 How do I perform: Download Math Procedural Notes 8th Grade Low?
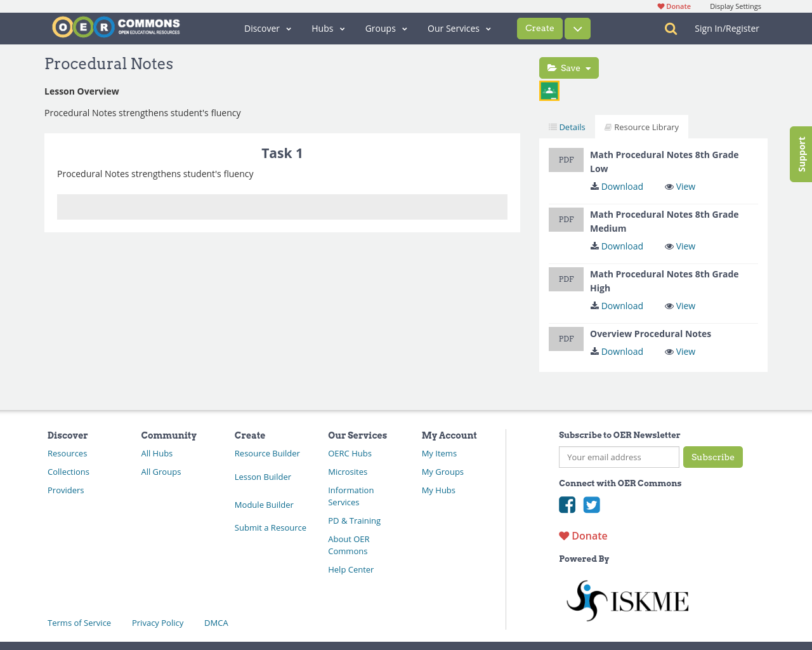coord(617,187)
